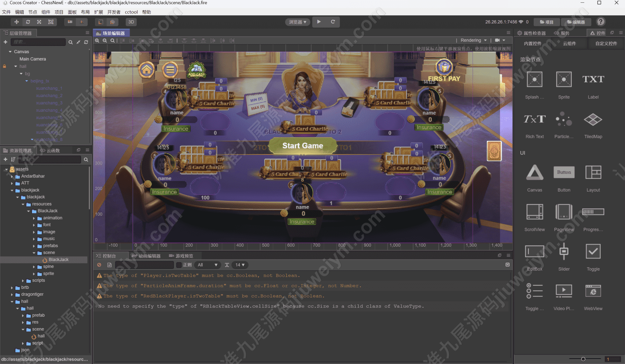The image size is (625, 364).
Task: Click the play preview button
Action: coord(319,22)
